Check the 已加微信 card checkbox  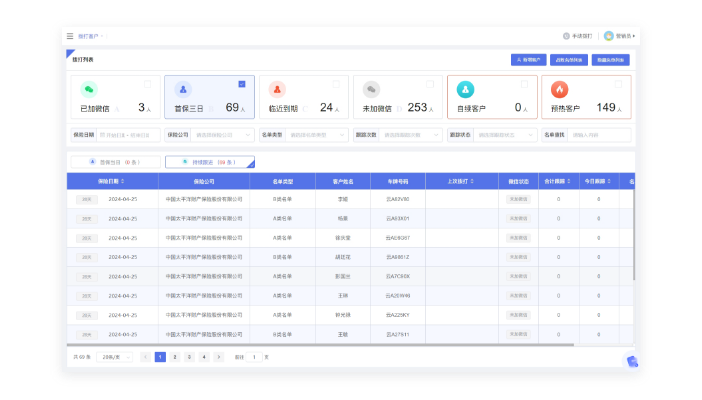tap(148, 84)
